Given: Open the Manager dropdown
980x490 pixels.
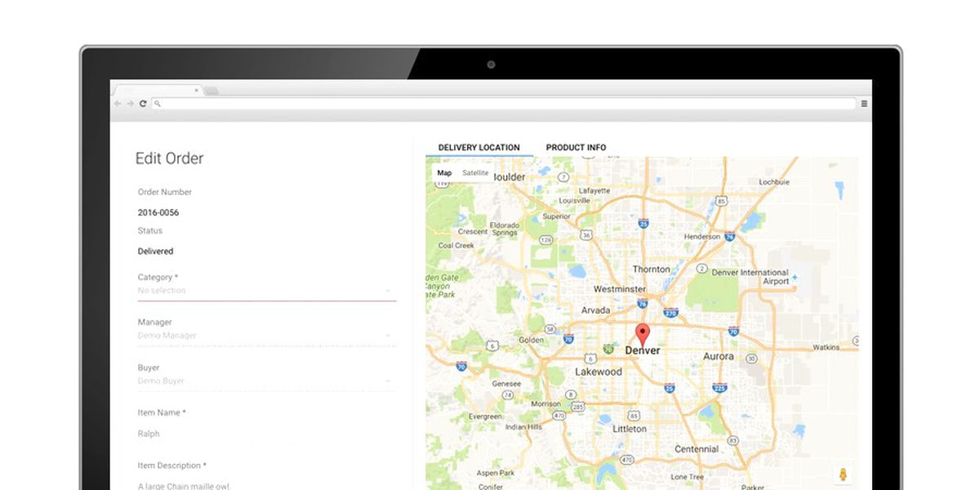Looking at the screenshot, I should [266, 336].
